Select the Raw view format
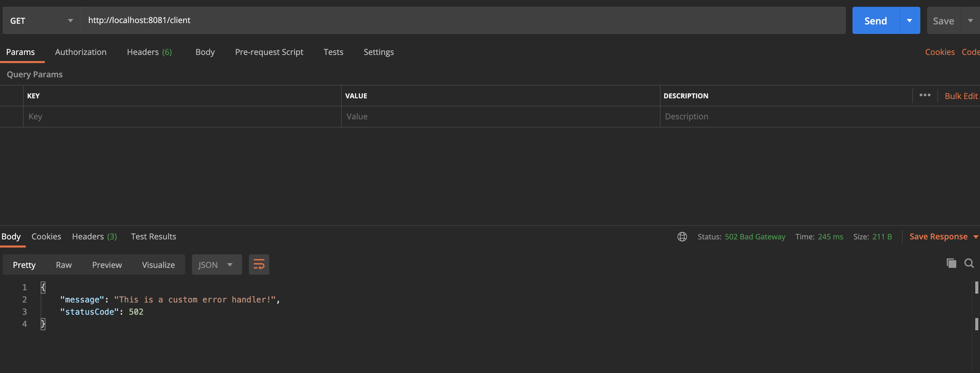This screenshot has width=980, height=373. [x=64, y=264]
